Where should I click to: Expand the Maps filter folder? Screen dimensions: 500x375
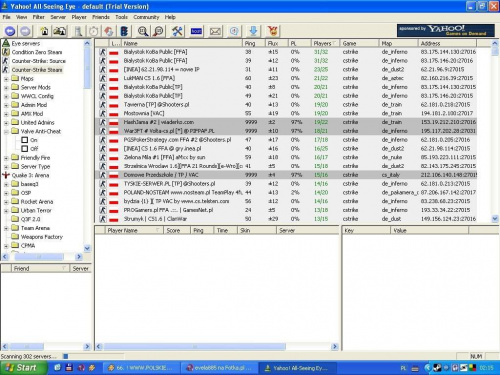6,79
